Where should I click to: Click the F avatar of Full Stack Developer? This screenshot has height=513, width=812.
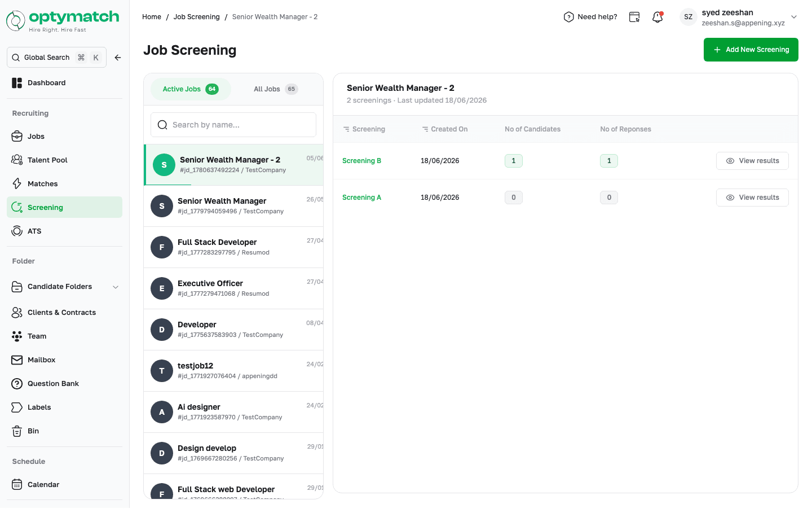162,247
